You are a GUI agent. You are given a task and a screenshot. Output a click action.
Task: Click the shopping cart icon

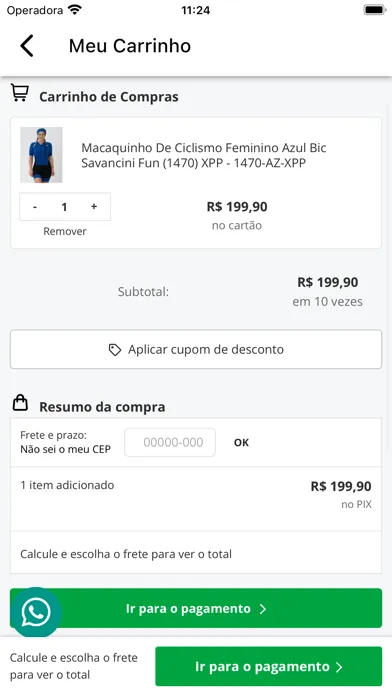tap(20, 93)
